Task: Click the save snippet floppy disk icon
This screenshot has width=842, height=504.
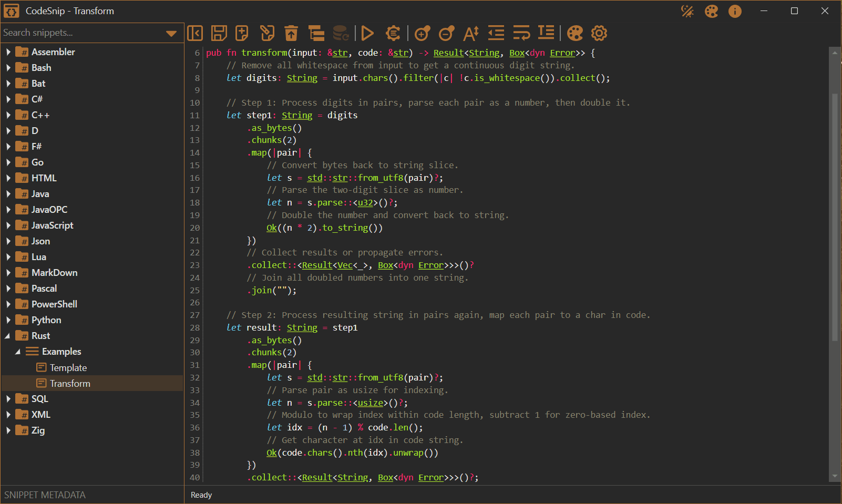Action: (x=219, y=33)
